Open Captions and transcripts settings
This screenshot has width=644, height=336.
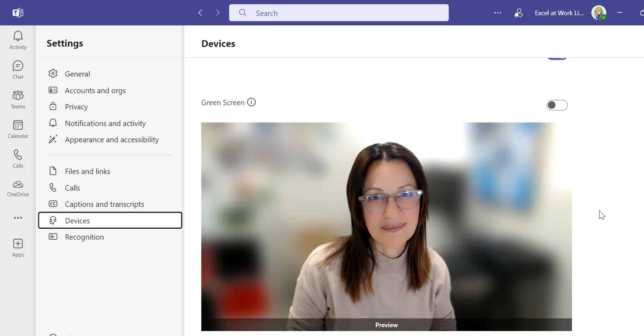[x=104, y=204]
